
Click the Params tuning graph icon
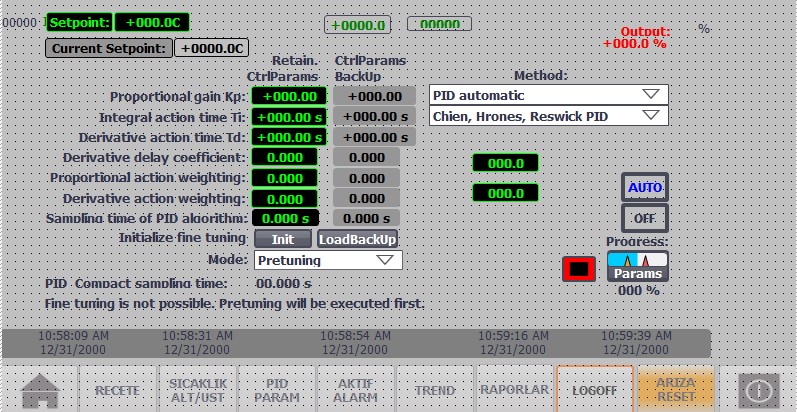(637, 266)
